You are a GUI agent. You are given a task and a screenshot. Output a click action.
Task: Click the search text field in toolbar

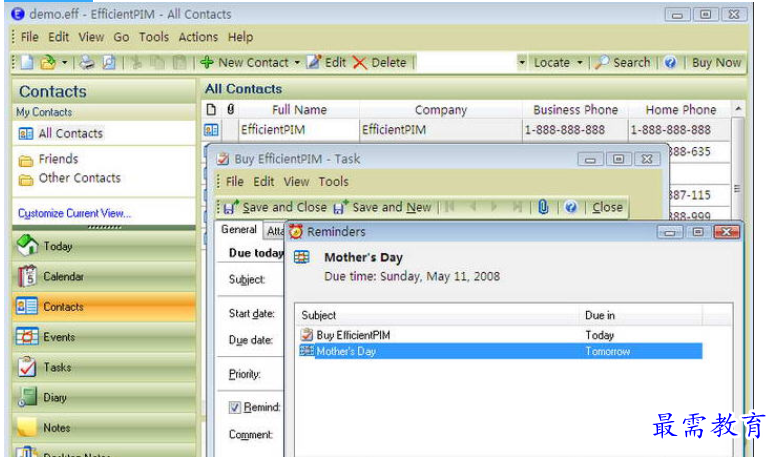point(466,63)
